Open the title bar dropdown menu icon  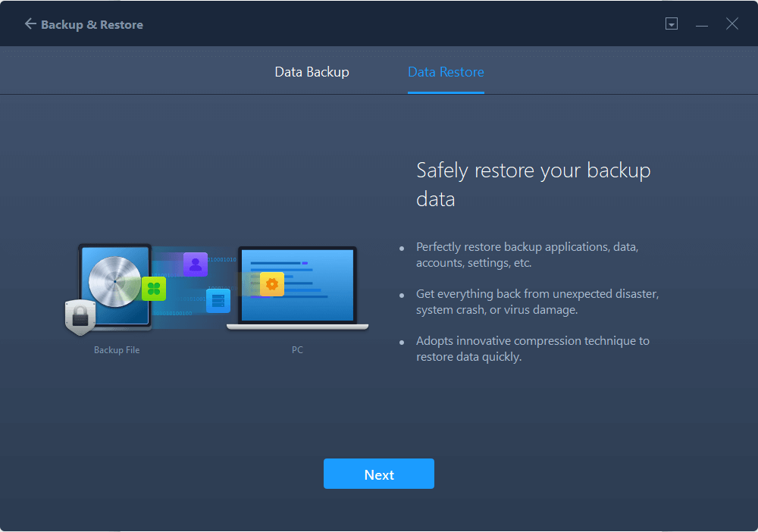[671, 23]
